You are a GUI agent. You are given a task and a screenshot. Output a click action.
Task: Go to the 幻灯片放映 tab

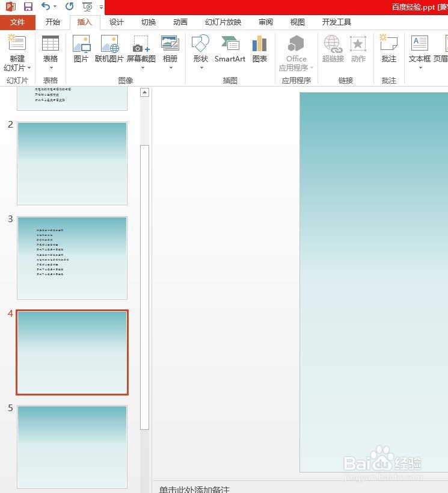(223, 22)
